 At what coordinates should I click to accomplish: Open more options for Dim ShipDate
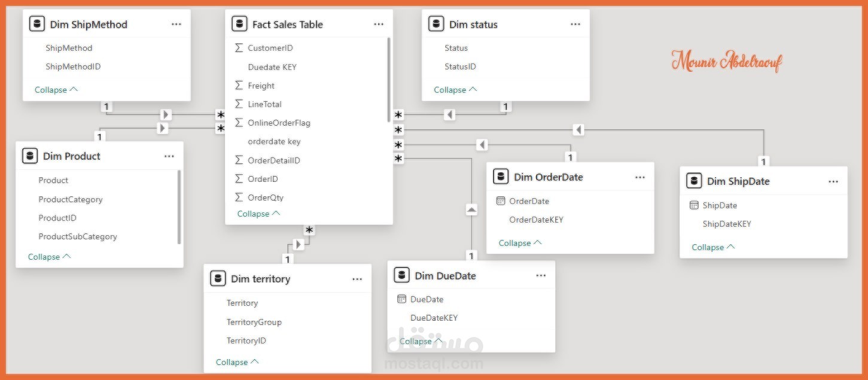click(833, 181)
